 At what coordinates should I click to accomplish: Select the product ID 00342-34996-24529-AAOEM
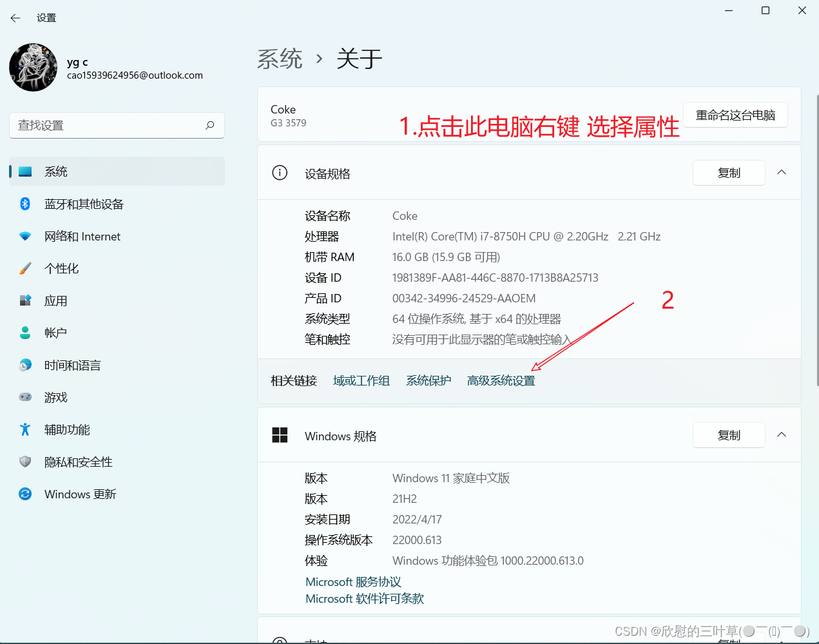[x=464, y=298]
